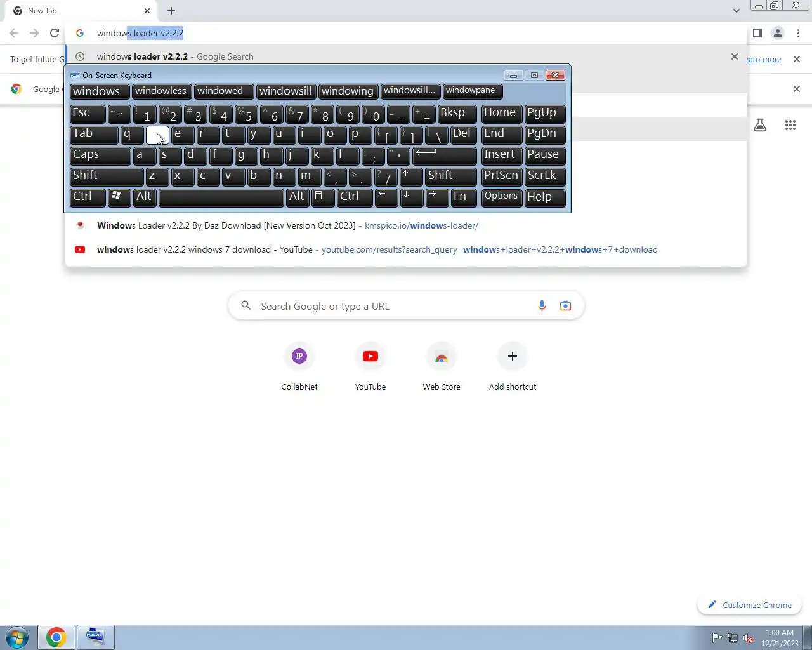Click the Enter key on On-Screen Keyboard
This screenshot has height=650, width=812.
tap(444, 156)
